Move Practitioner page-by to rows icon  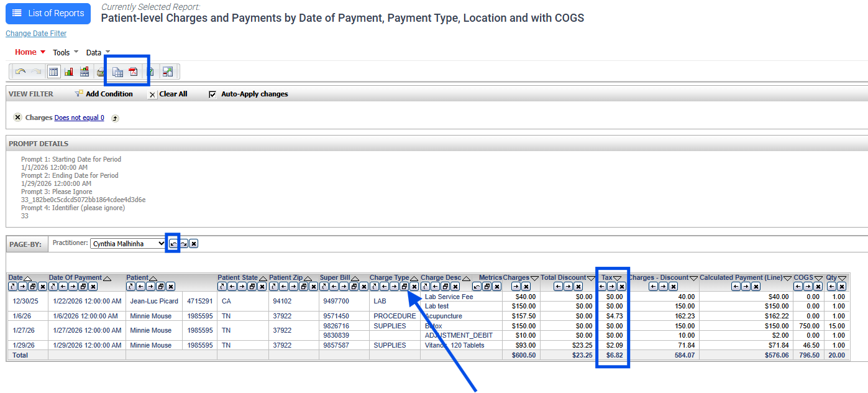[x=173, y=243]
